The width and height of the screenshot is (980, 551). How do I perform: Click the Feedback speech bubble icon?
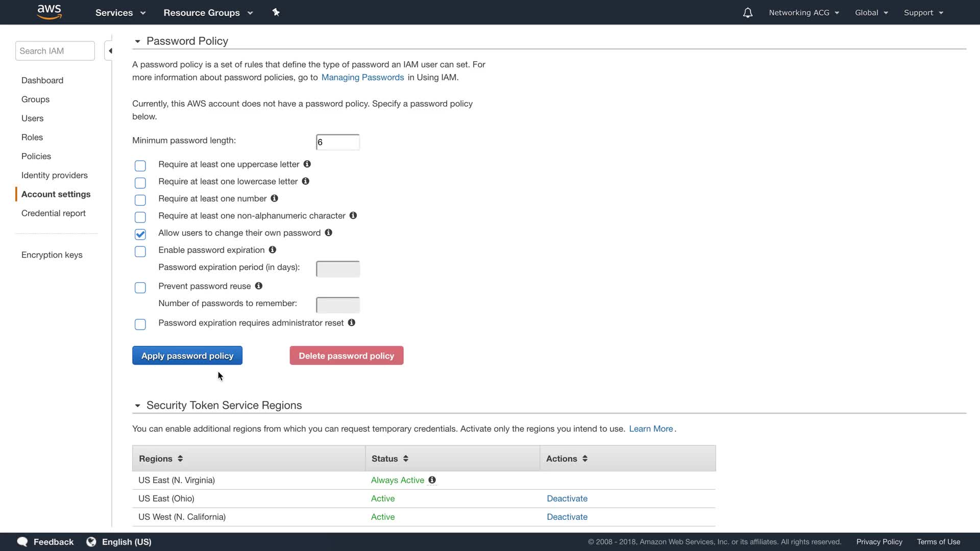[22, 542]
